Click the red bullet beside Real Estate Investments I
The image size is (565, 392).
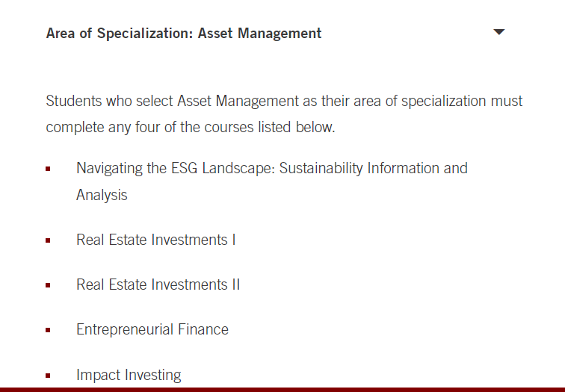48,240
